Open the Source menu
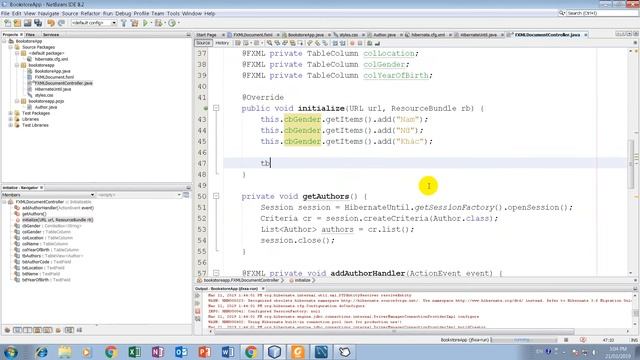The image size is (640, 360). coord(70,13)
